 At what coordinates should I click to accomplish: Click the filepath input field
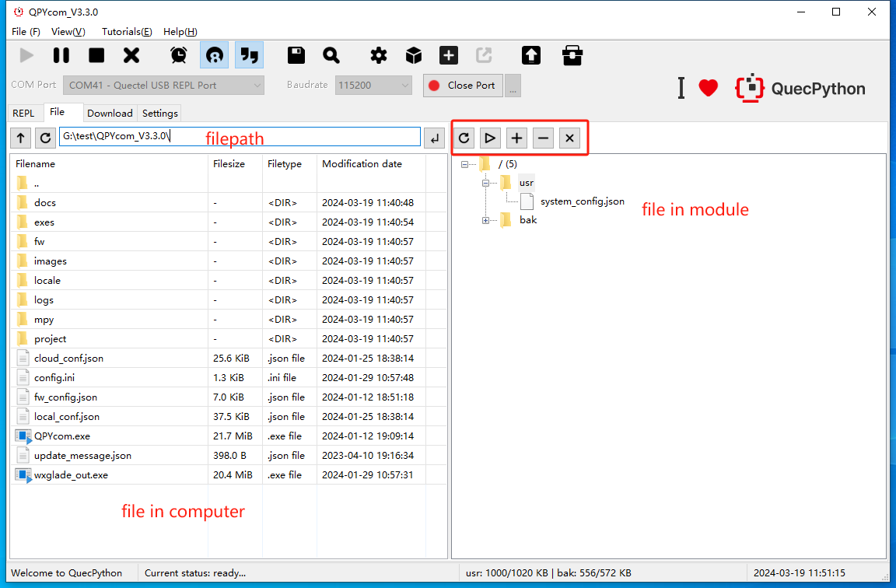click(x=240, y=137)
